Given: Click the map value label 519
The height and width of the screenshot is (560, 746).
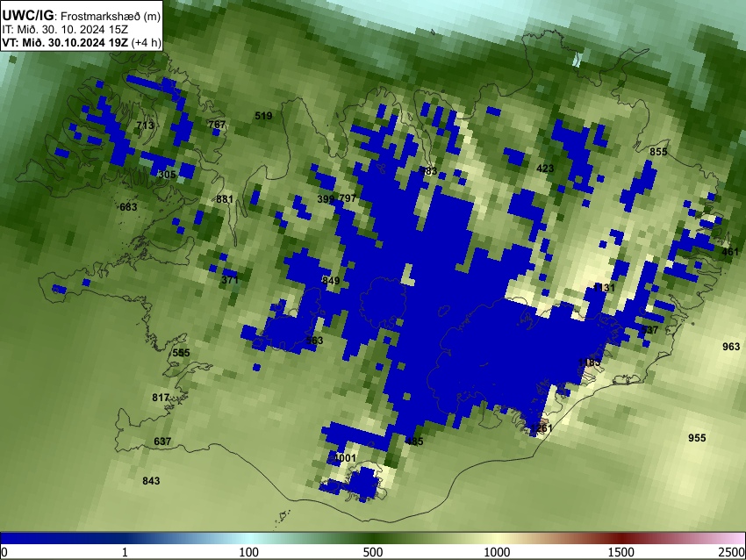Looking at the screenshot, I should click(x=263, y=116).
